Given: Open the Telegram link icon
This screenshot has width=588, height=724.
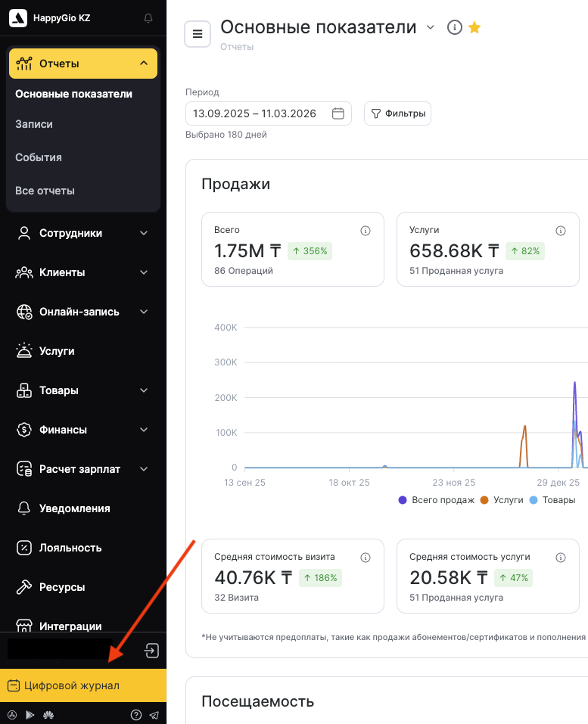Looking at the screenshot, I should click(x=154, y=714).
